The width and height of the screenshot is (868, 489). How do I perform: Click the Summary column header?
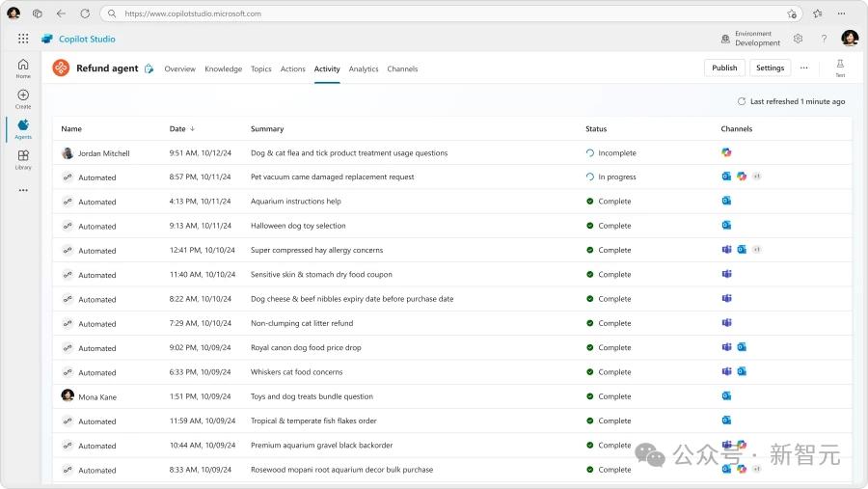(267, 128)
